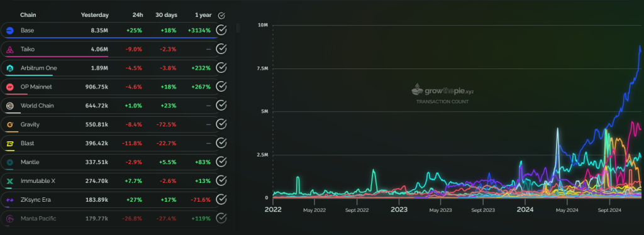Select the Blast chain name

(28, 143)
